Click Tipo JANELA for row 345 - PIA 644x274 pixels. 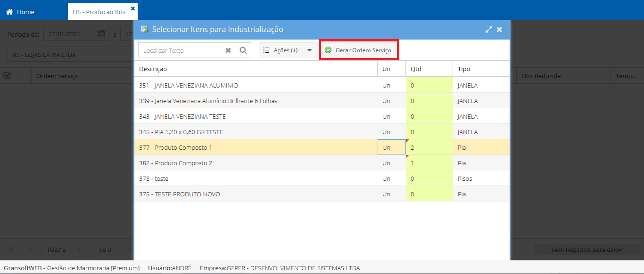(481, 132)
